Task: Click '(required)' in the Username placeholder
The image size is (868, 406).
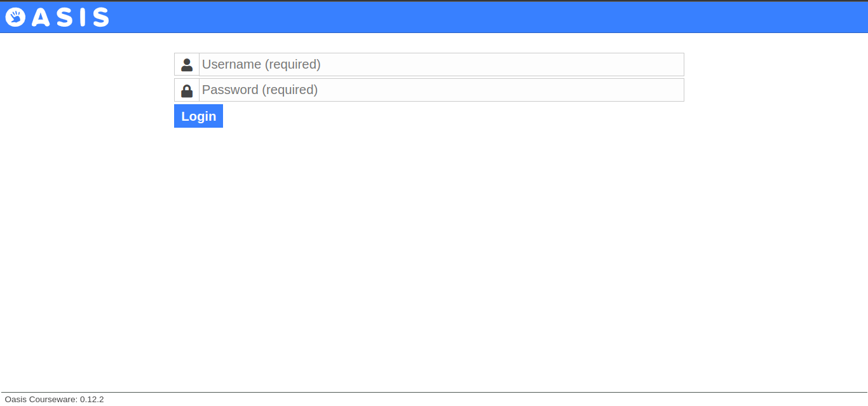Action: pos(292,65)
